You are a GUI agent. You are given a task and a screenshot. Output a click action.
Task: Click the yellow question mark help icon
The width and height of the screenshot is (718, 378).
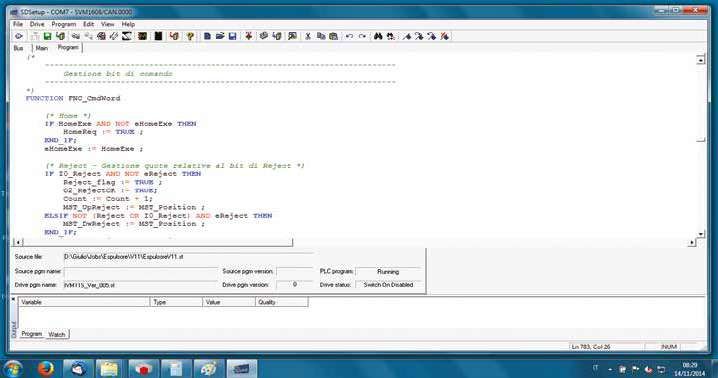coord(190,36)
